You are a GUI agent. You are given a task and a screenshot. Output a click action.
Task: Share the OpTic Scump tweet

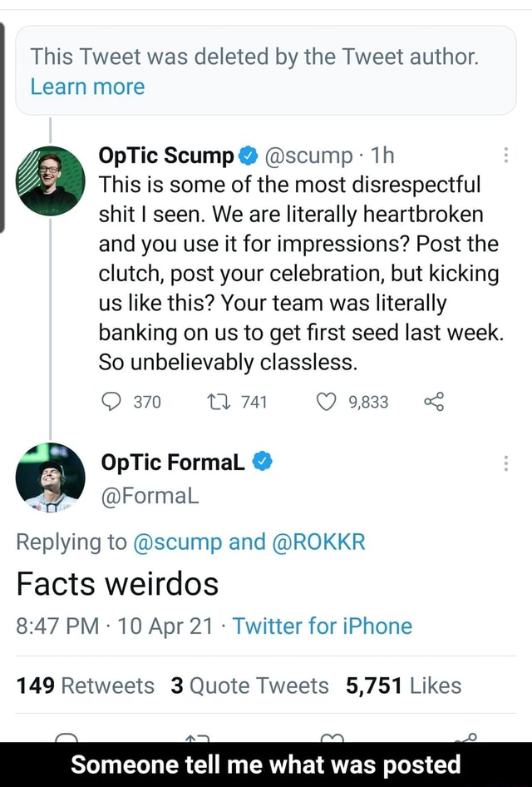pos(434,403)
